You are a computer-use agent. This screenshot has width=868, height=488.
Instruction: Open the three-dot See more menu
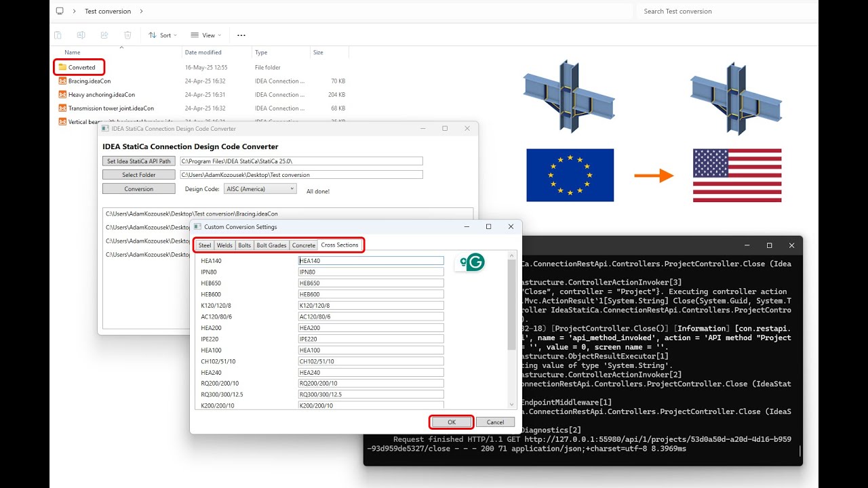[x=241, y=35]
